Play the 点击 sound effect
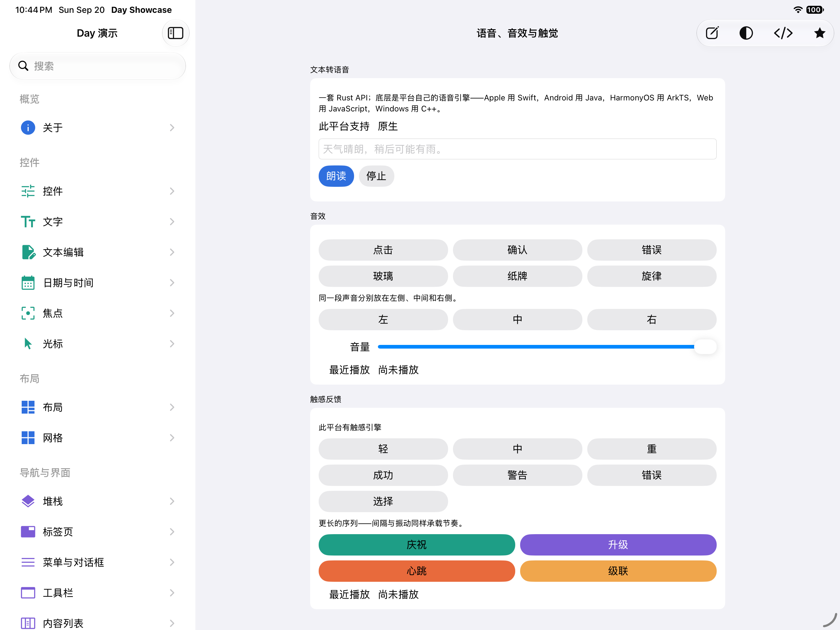Screen dimensions: 840x630 [383, 250]
